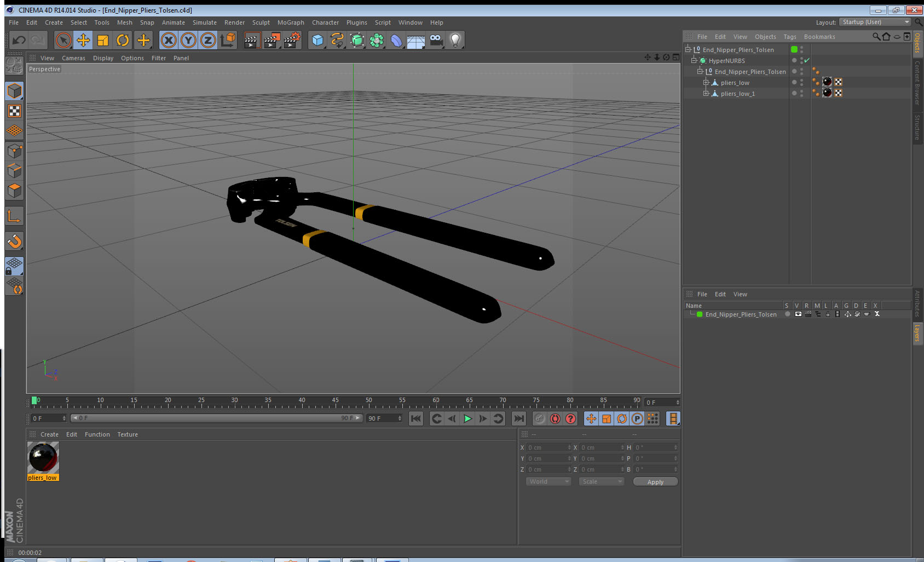The height and width of the screenshot is (562, 924).
Task: Open the viewport Display menu
Action: point(103,58)
